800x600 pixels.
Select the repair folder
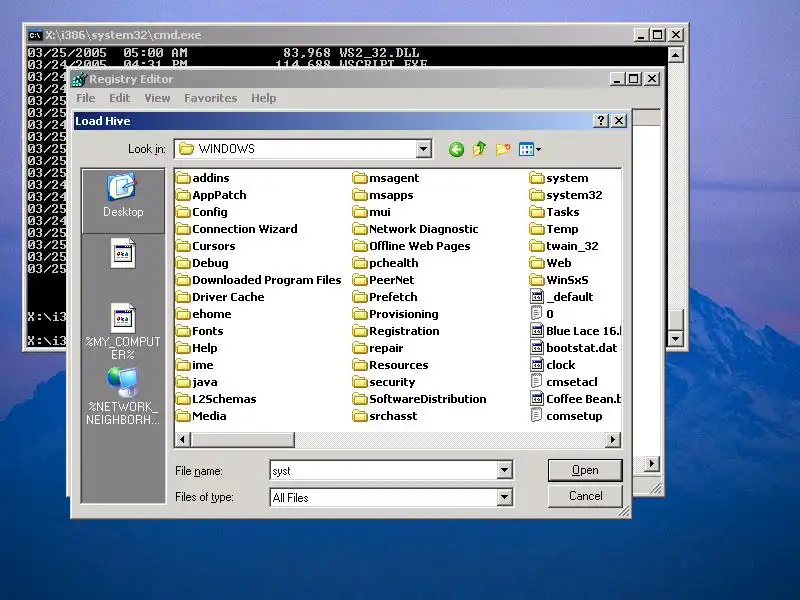(378, 348)
